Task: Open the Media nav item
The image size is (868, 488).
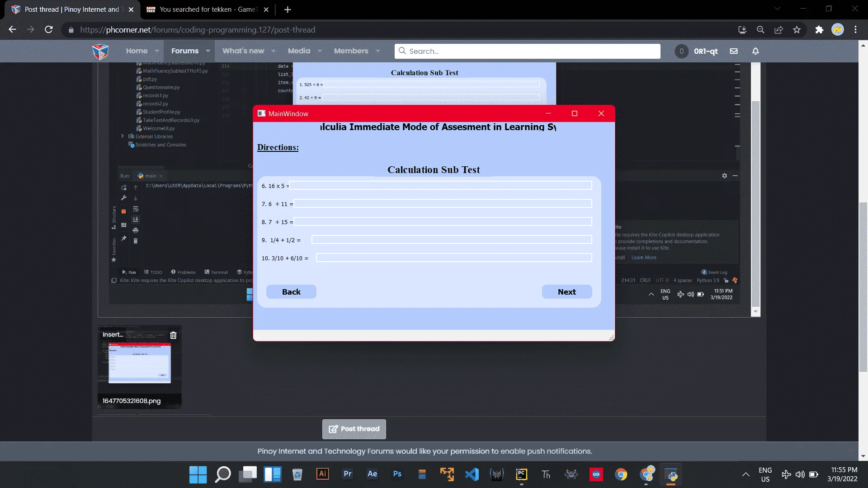Action: (299, 51)
